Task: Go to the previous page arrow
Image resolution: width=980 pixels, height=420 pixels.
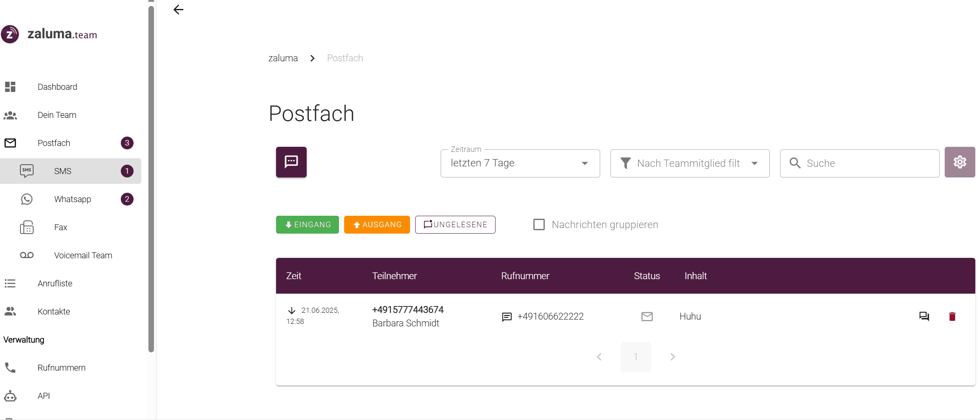Action: pyautogui.click(x=599, y=357)
